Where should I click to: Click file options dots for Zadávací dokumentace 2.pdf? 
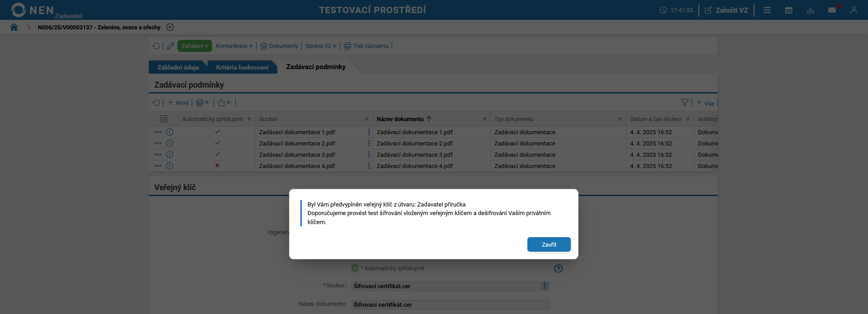pos(369,143)
